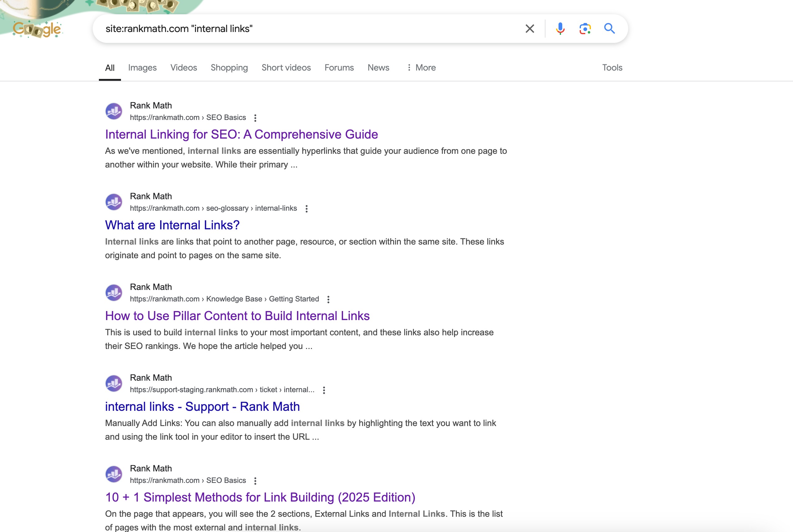Switch to the Shopping tab

pyautogui.click(x=229, y=67)
